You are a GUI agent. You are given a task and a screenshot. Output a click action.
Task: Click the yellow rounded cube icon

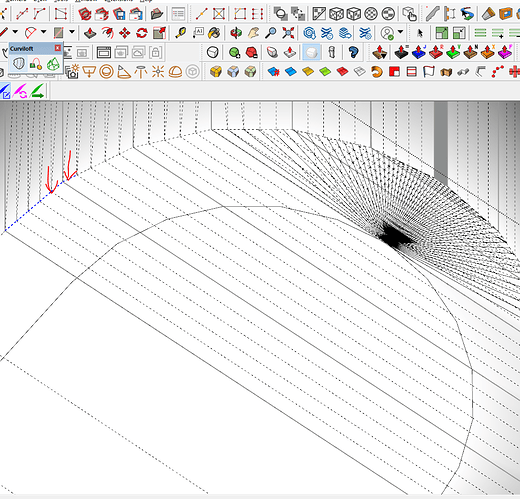point(216,72)
